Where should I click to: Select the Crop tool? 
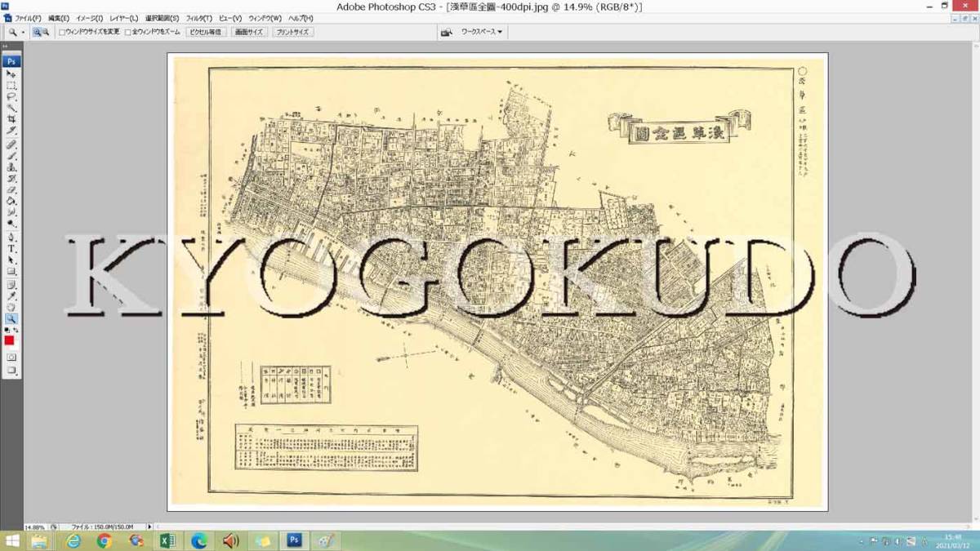[x=11, y=120]
